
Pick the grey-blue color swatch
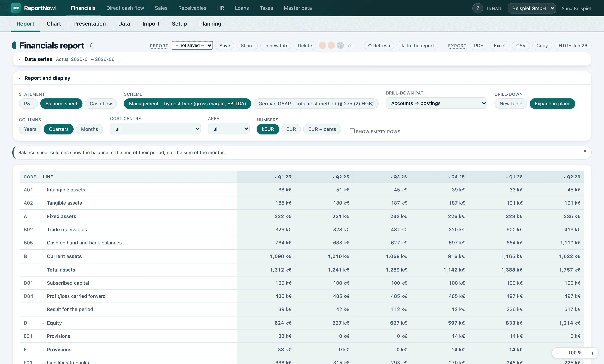[340, 46]
